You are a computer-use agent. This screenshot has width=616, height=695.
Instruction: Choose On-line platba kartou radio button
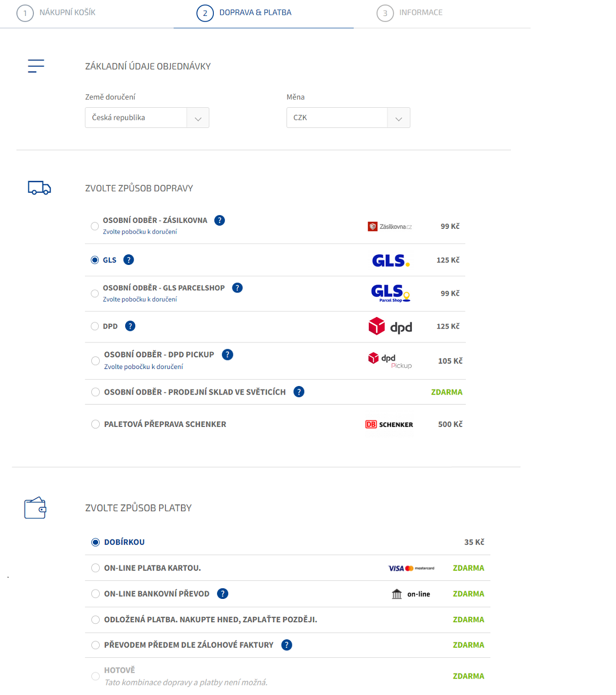[96, 568]
